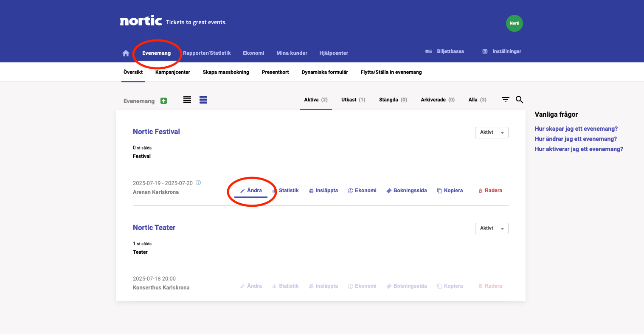
Task: Click the '2025-07-18 20:00' date text
Action: 154,279
